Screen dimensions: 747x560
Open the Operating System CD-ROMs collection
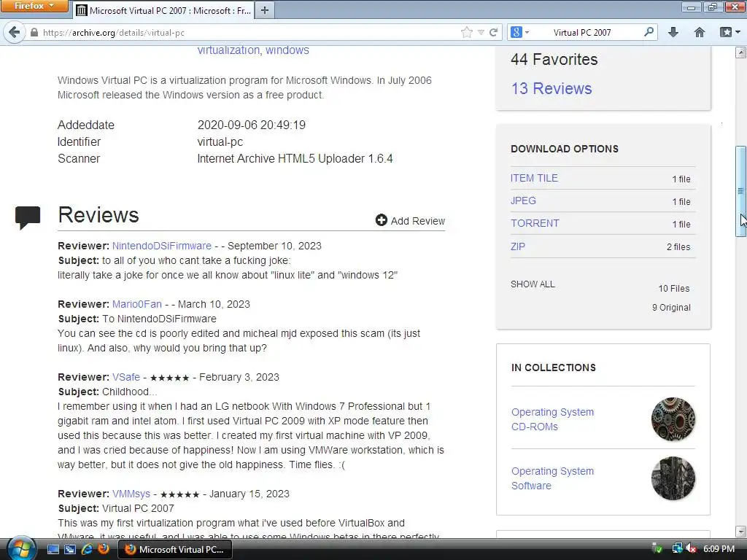pos(553,419)
